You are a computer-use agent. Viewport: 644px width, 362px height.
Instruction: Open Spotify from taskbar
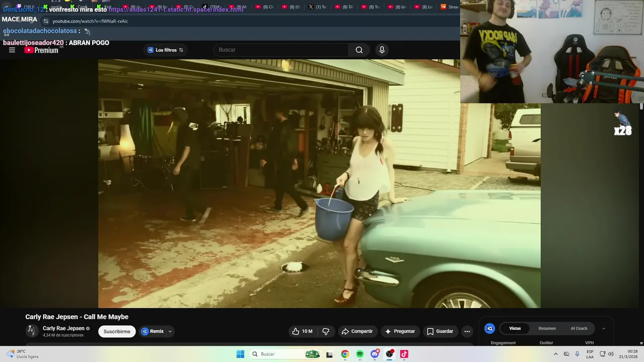360,354
